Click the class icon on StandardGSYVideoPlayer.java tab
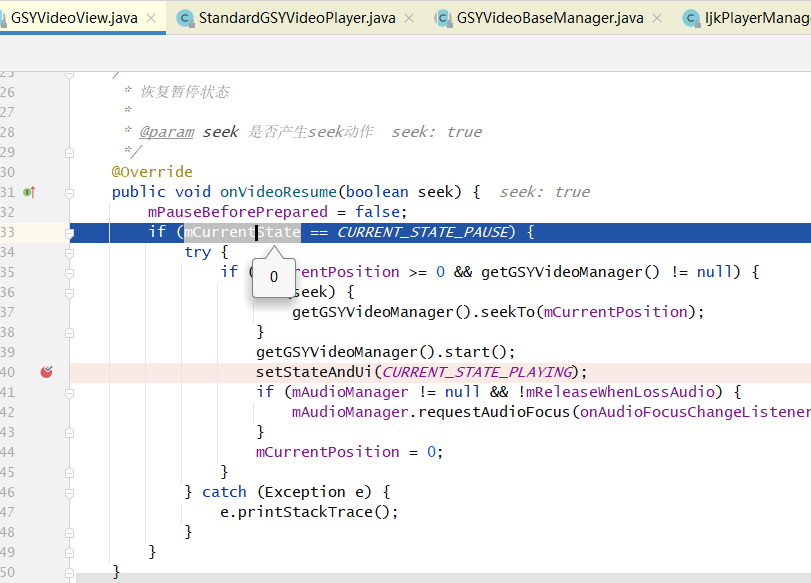This screenshot has height=583, width=811. pyautogui.click(x=185, y=17)
